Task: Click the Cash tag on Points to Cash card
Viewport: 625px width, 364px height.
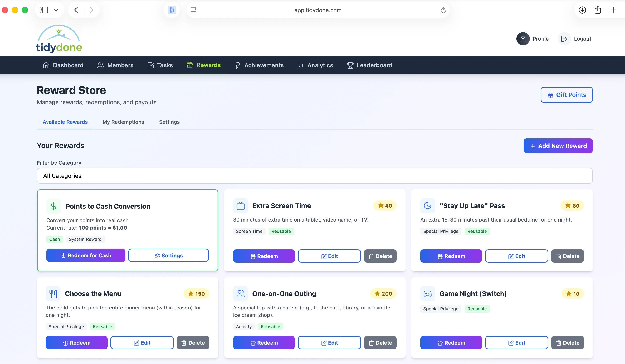Action: click(55, 239)
